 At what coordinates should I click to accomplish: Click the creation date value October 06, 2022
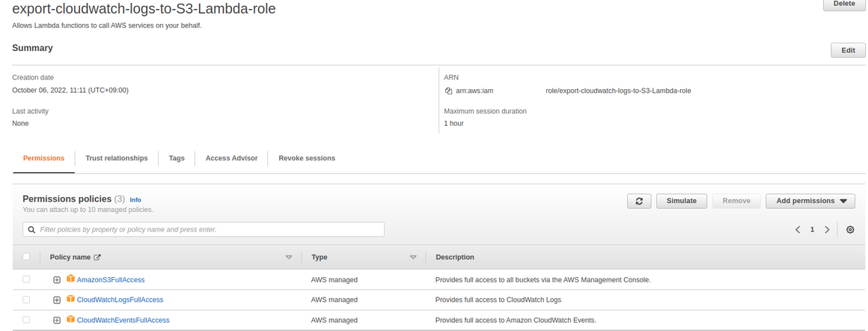pos(70,91)
